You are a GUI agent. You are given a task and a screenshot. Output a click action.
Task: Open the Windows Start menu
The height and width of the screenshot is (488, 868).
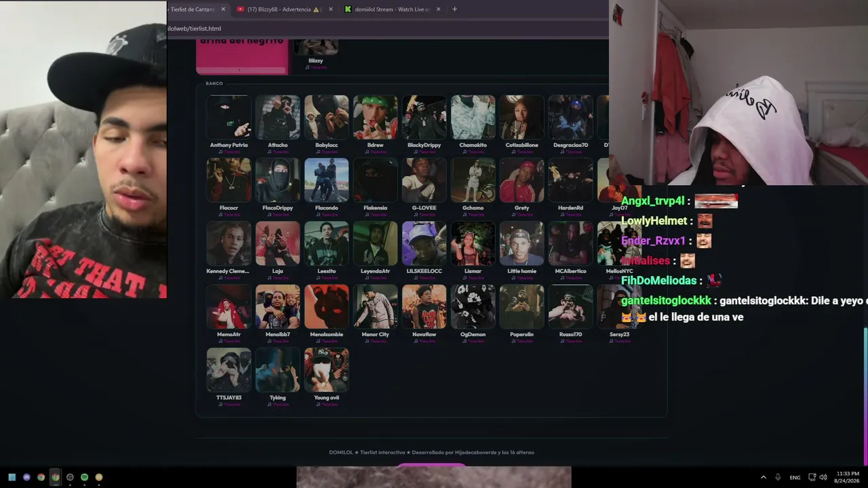click(x=12, y=477)
